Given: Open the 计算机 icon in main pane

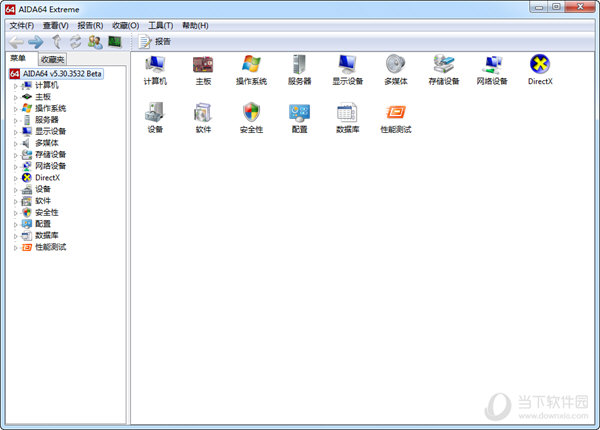Looking at the screenshot, I should click(155, 70).
